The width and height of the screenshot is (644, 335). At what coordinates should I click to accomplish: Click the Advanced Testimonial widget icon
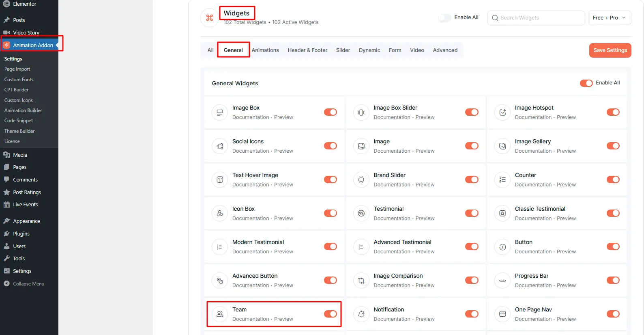click(361, 247)
